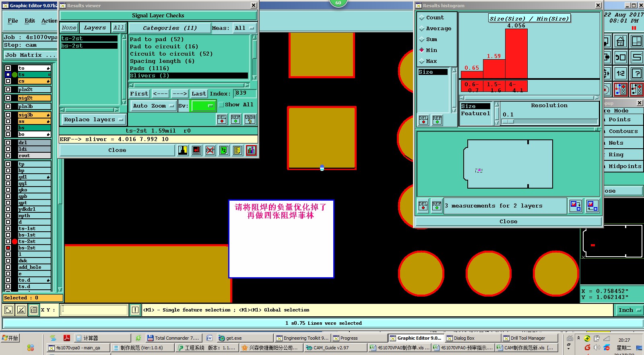Open the Meas All dropdown

tap(245, 28)
